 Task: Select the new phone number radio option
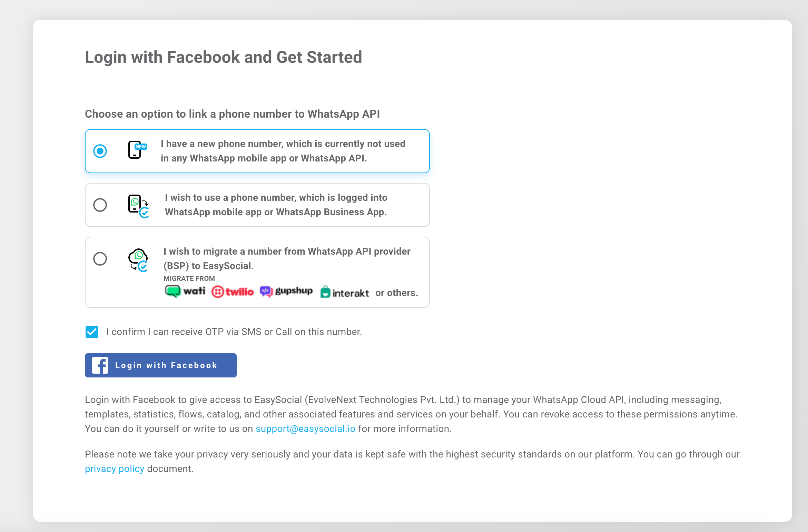pos(100,151)
